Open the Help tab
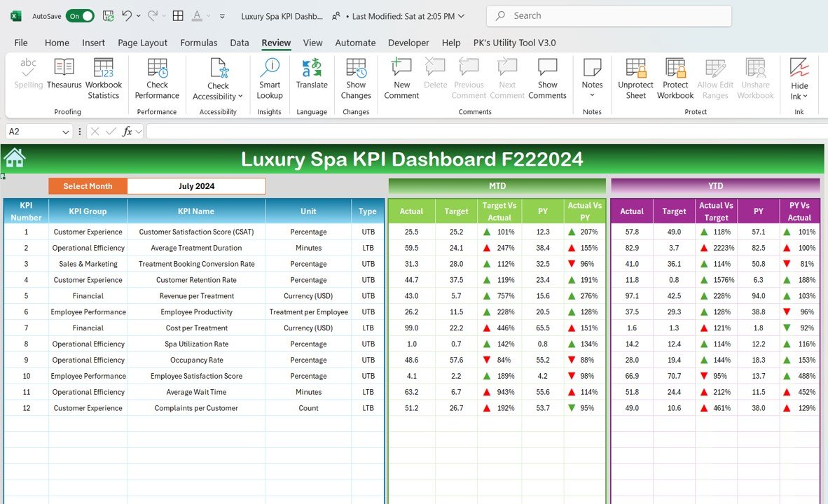 coord(451,43)
